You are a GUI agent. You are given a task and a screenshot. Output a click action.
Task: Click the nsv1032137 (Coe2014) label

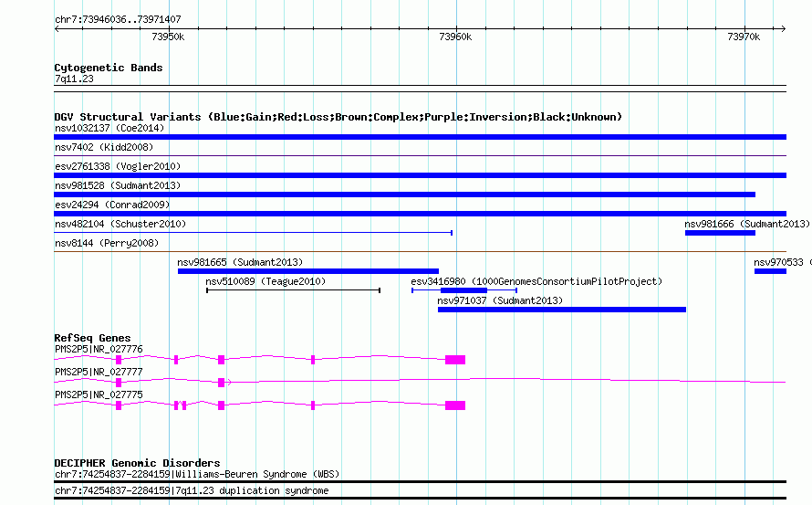click(x=109, y=128)
